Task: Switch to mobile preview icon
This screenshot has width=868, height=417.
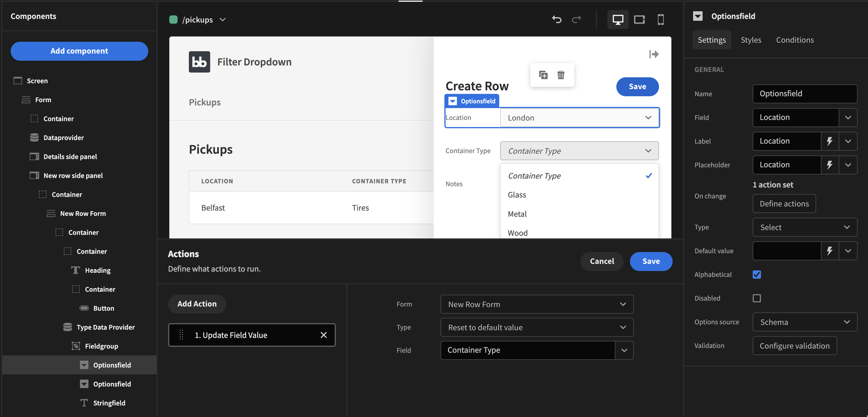Action: tap(660, 20)
